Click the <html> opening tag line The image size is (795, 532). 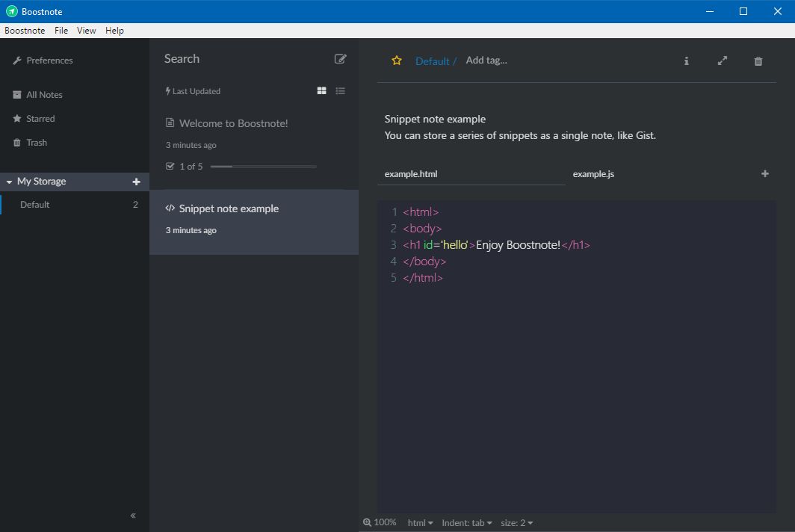421,212
